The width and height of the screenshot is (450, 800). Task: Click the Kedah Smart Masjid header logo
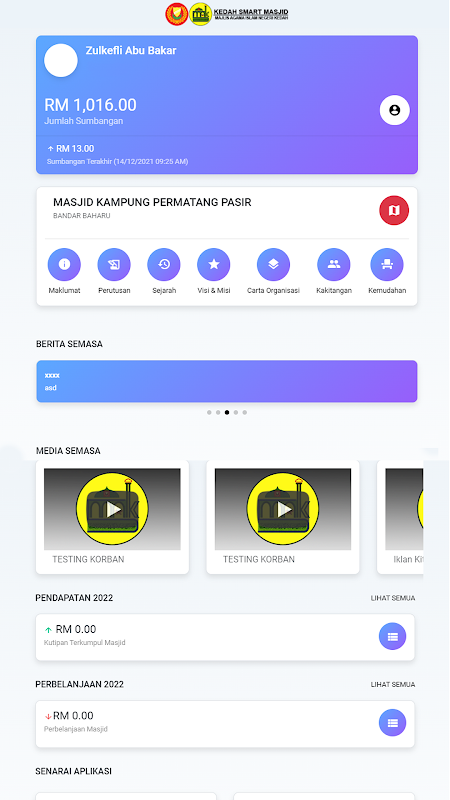point(227,14)
